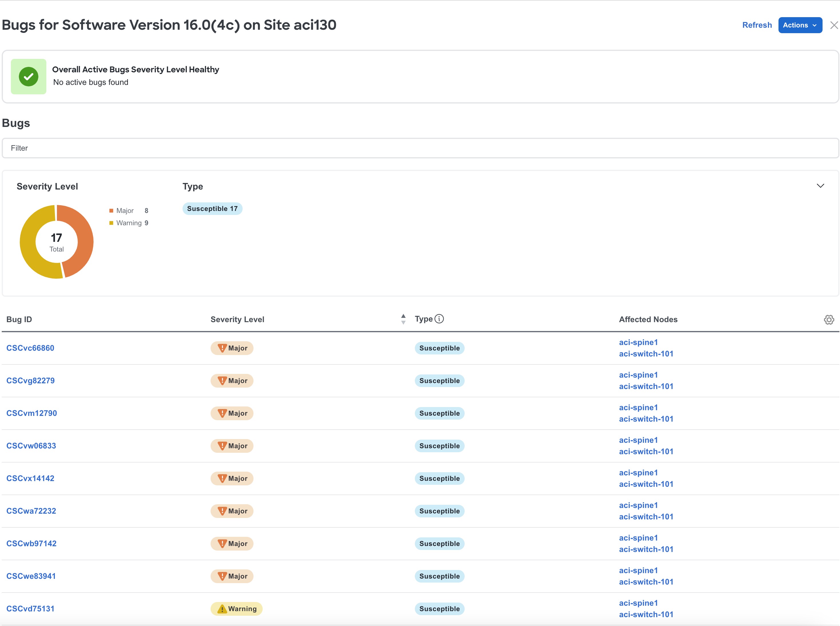Viewport: 840px width, 626px height.
Task: Collapse the severity level chart panel
Action: 820,186
